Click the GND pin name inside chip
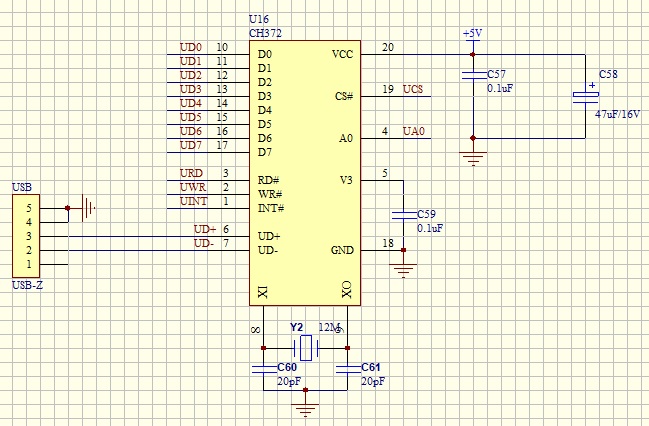 click(x=342, y=250)
